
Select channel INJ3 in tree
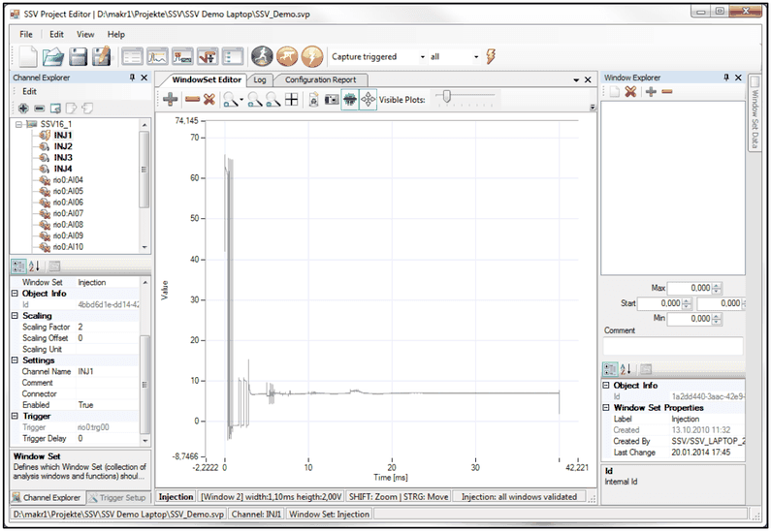[x=63, y=158]
